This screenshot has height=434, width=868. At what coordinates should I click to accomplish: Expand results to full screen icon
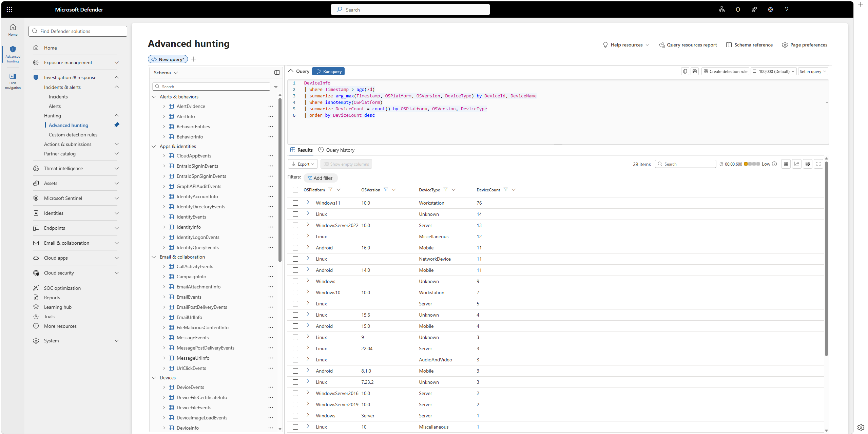(818, 164)
